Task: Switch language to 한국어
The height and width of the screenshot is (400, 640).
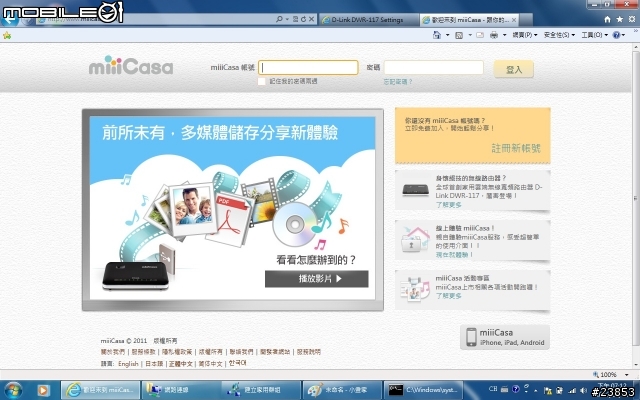Action: point(237,363)
